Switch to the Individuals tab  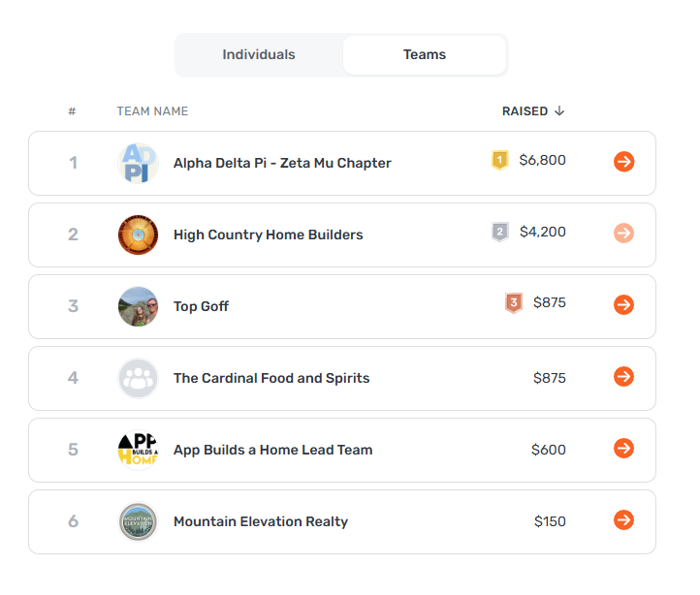[259, 54]
